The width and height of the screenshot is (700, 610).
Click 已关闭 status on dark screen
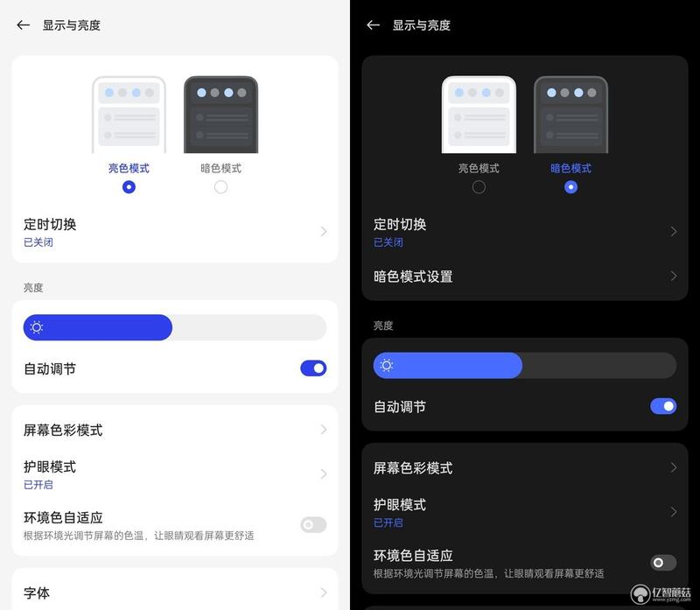coord(388,242)
